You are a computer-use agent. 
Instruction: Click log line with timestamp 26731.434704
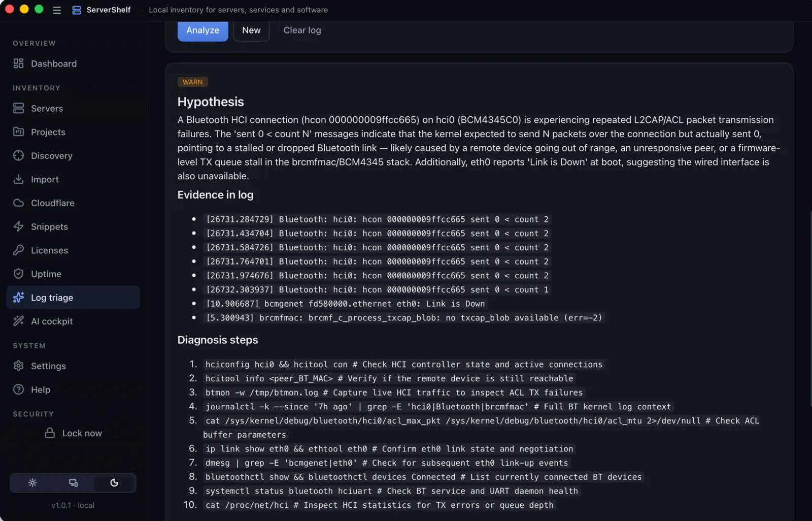(377, 234)
